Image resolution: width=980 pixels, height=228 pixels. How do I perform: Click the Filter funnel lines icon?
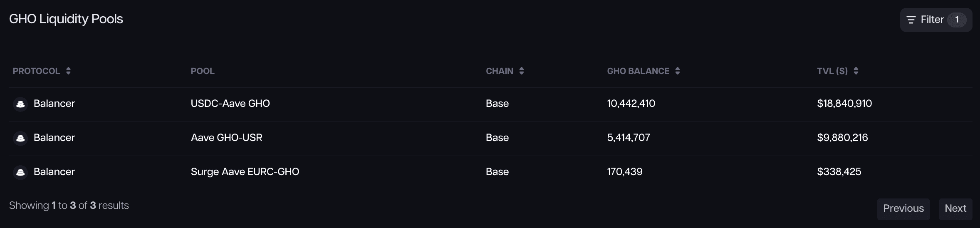click(911, 20)
